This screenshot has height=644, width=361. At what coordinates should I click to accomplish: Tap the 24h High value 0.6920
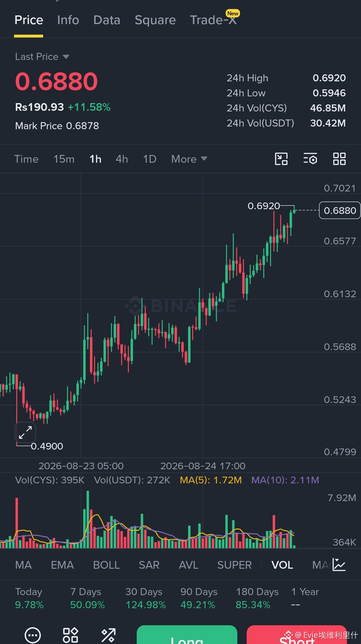[329, 78]
